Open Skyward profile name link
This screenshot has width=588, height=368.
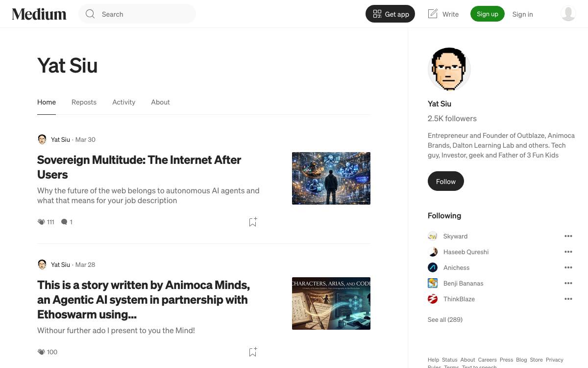point(455,236)
